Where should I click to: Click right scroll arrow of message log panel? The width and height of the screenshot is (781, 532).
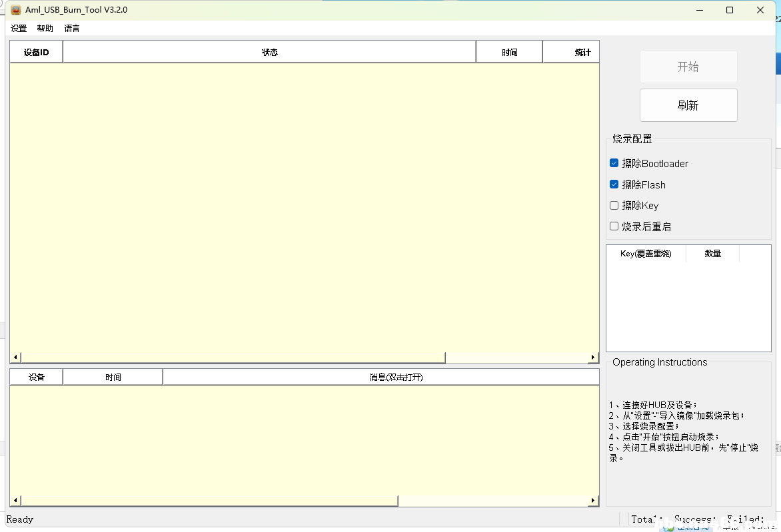[x=593, y=501]
